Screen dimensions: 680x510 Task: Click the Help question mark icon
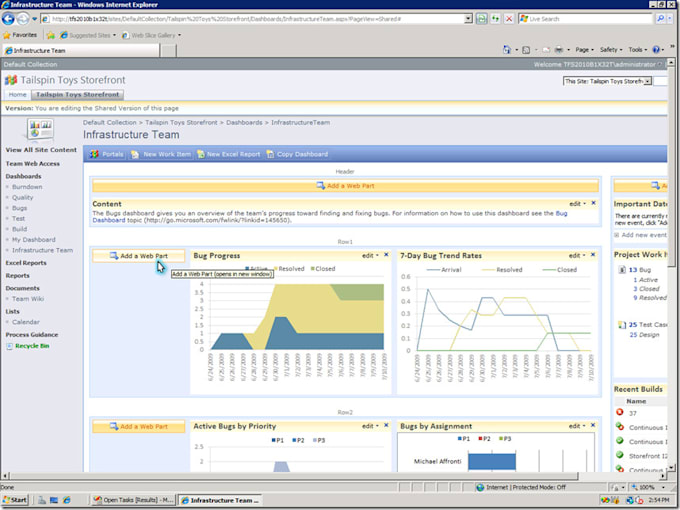pyautogui.click(x=656, y=50)
